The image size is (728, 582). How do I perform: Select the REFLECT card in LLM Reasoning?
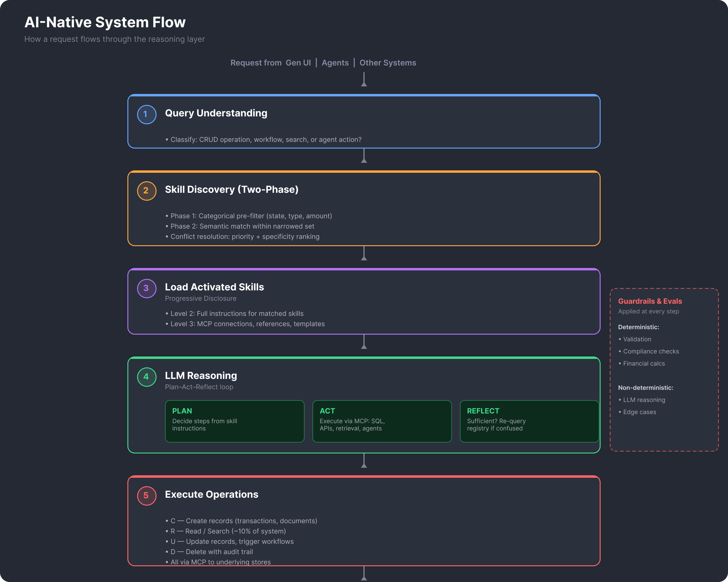coord(529,421)
